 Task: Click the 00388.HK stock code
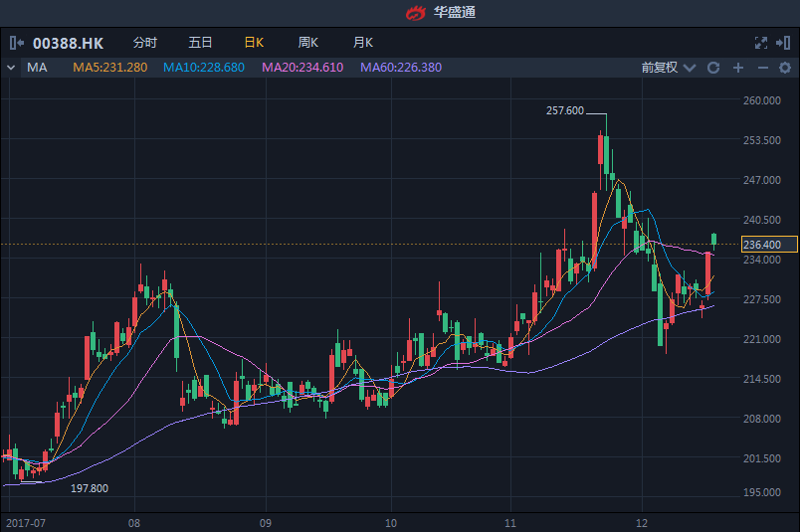68,43
